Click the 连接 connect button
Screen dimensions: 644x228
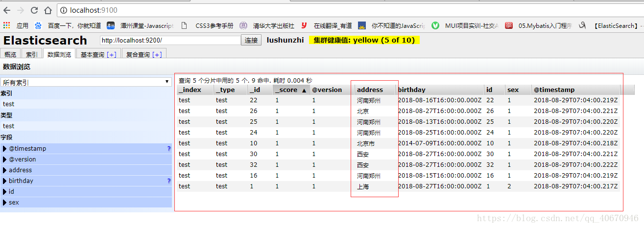pyautogui.click(x=251, y=40)
